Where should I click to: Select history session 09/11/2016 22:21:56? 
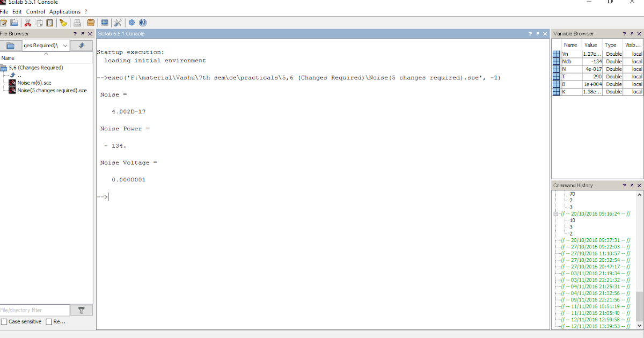point(595,300)
